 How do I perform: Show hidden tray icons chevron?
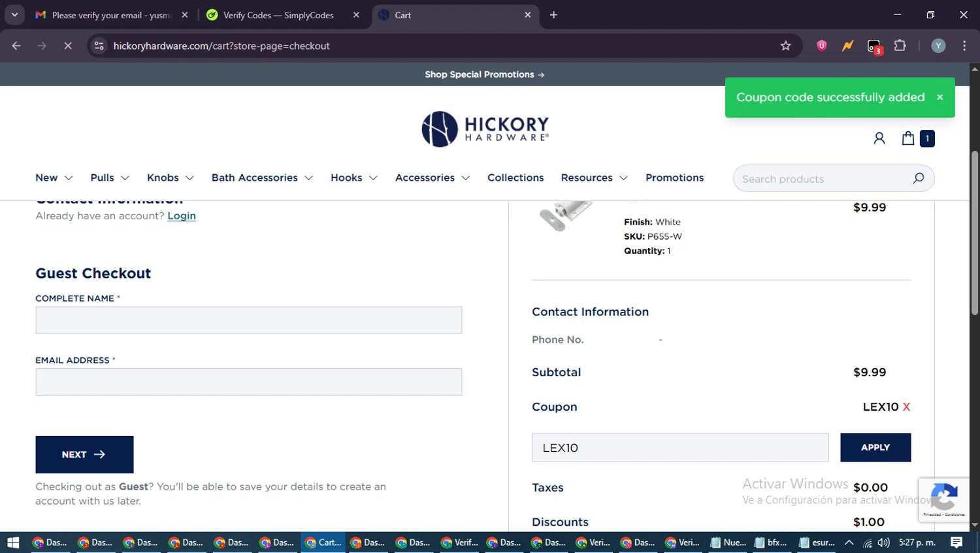(x=849, y=543)
